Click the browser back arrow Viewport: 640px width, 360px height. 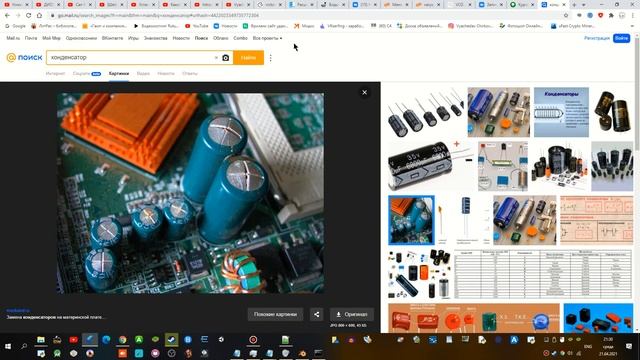pyautogui.click(x=7, y=15)
